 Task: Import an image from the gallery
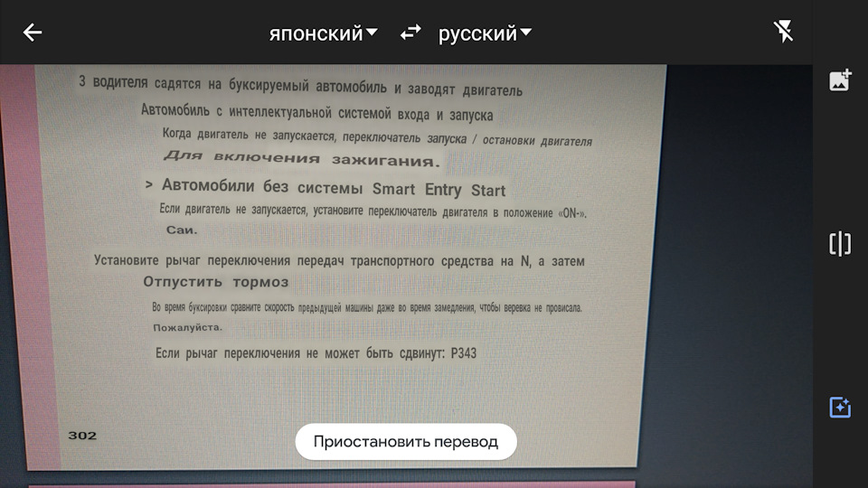(x=840, y=80)
